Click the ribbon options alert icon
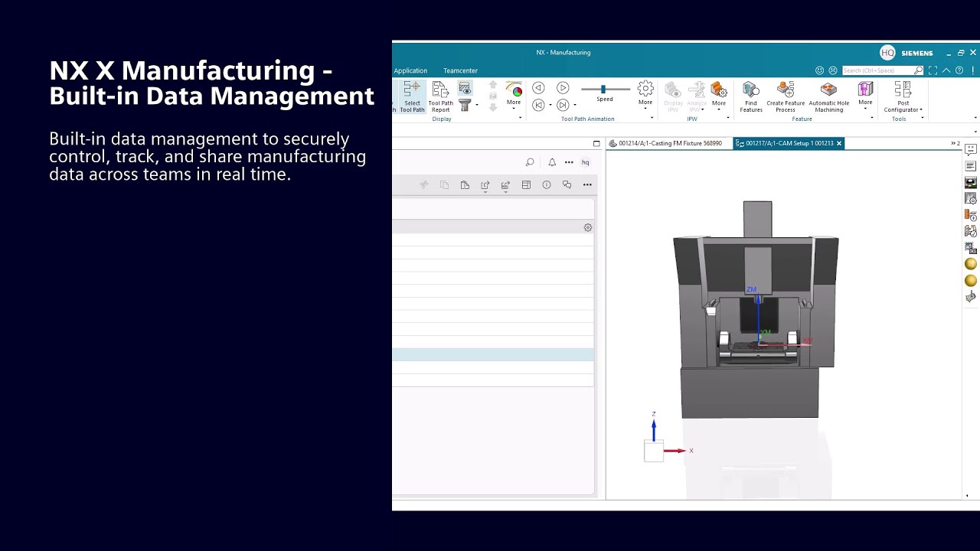980x551 pixels. [975, 70]
